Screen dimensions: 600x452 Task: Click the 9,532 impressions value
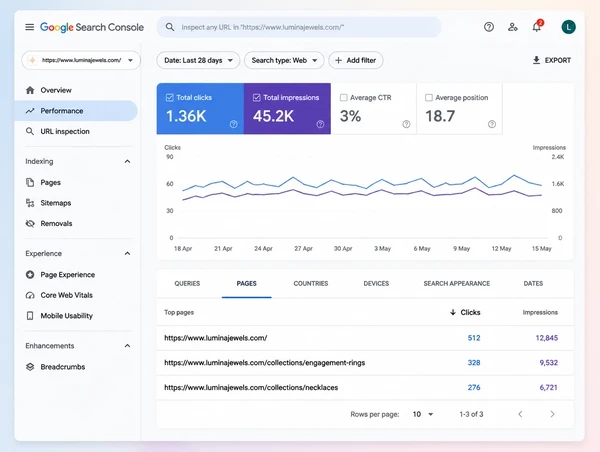548,362
